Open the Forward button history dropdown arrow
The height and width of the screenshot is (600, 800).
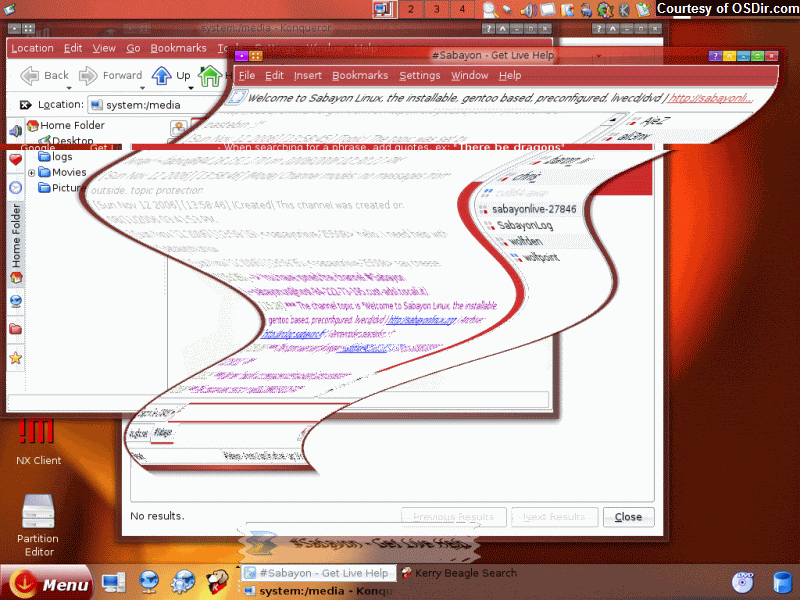[x=142, y=88]
